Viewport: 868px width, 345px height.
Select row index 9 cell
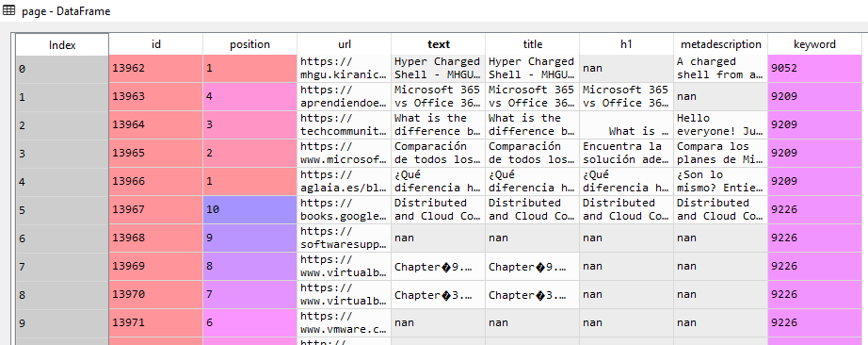(x=62, y=323)
